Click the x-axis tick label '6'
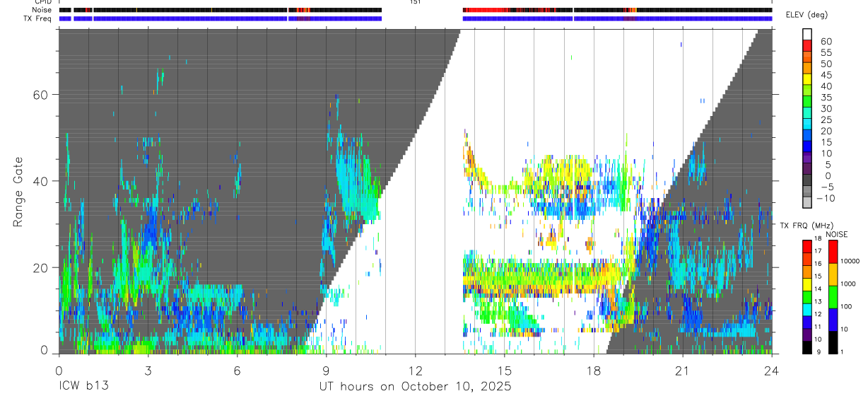The width and height of the screenshot is (868, 401). [237, 370]
